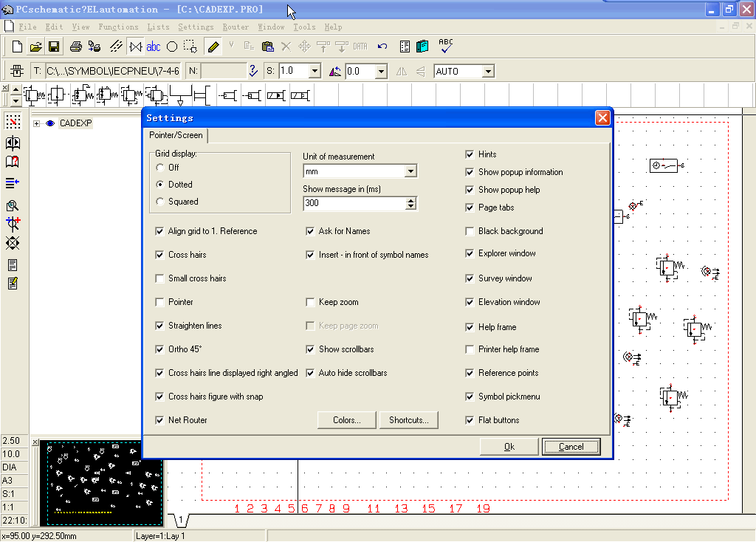Click the crossed-diamond icon in left toolbar
This screenshot has height=542, width=756.
[x=13, y=243]
